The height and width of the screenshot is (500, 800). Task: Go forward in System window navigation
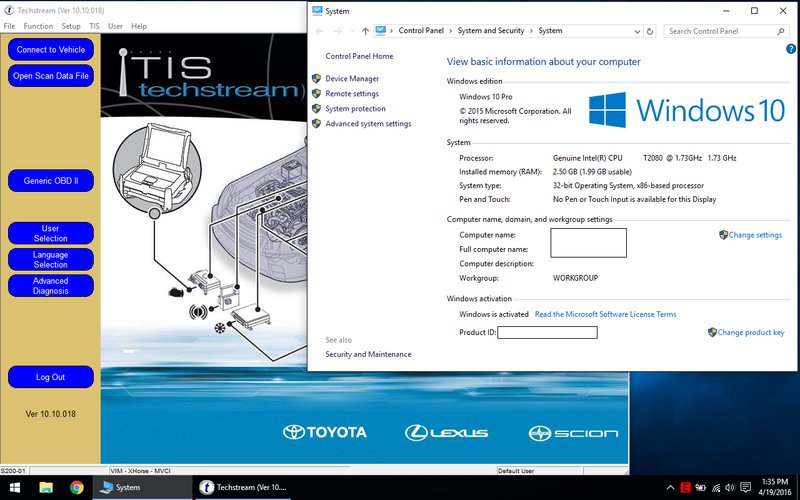(338, 31)
